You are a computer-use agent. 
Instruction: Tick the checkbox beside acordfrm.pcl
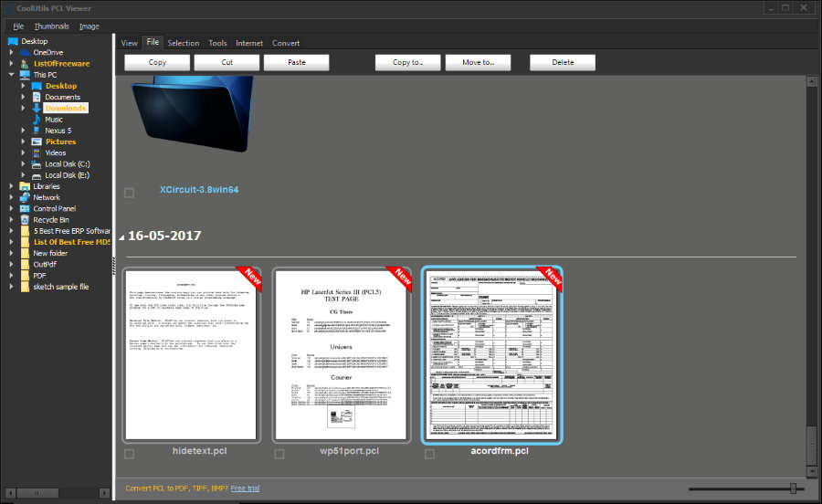coord(429,454)
